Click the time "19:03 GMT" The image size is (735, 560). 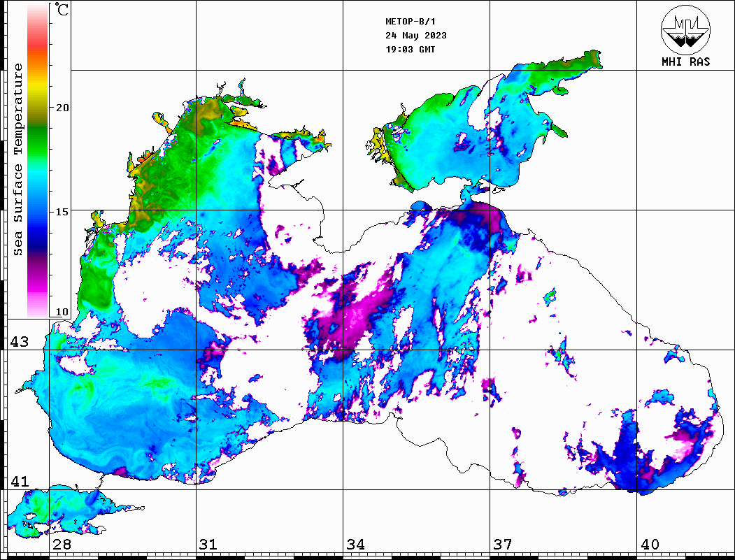410,49
